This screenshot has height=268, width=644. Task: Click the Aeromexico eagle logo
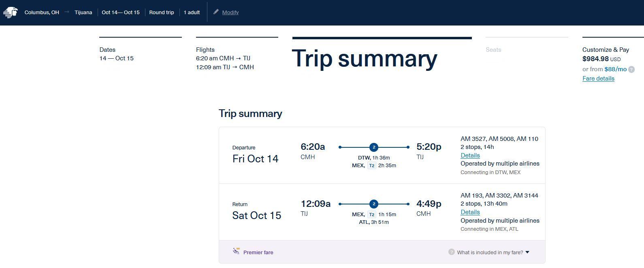pyautogui.click(x=11, y=12)
